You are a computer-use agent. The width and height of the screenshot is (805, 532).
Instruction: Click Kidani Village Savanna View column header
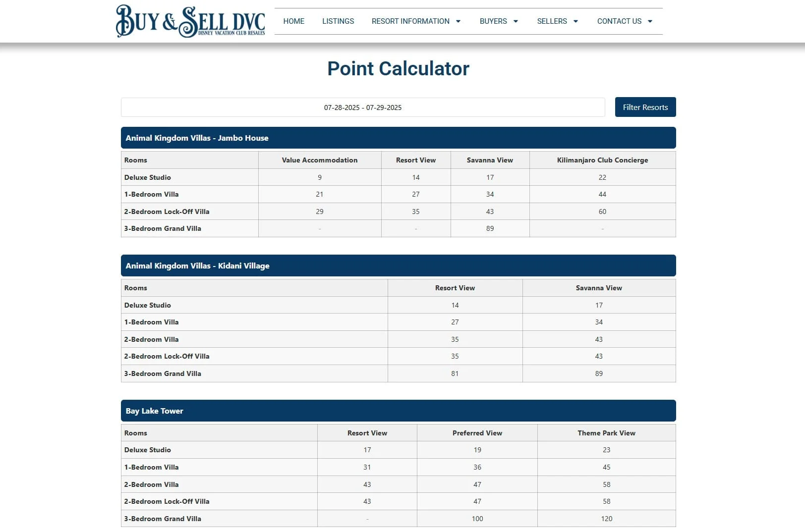click(x=599, y=288)
